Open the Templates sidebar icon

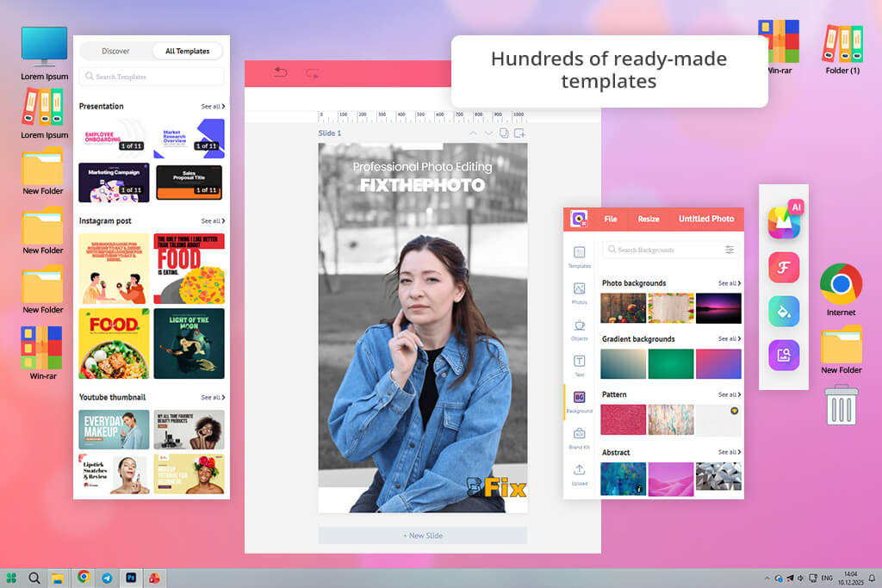pyautogui.click(x=580, y=257)
